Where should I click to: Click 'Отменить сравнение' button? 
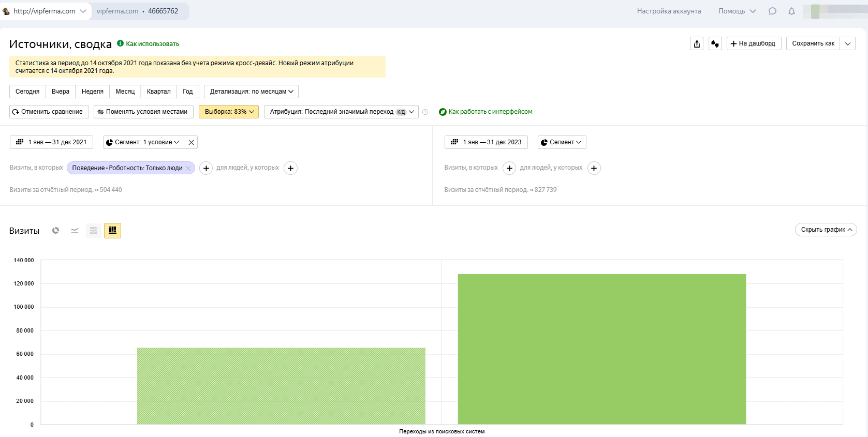point(49,112)
